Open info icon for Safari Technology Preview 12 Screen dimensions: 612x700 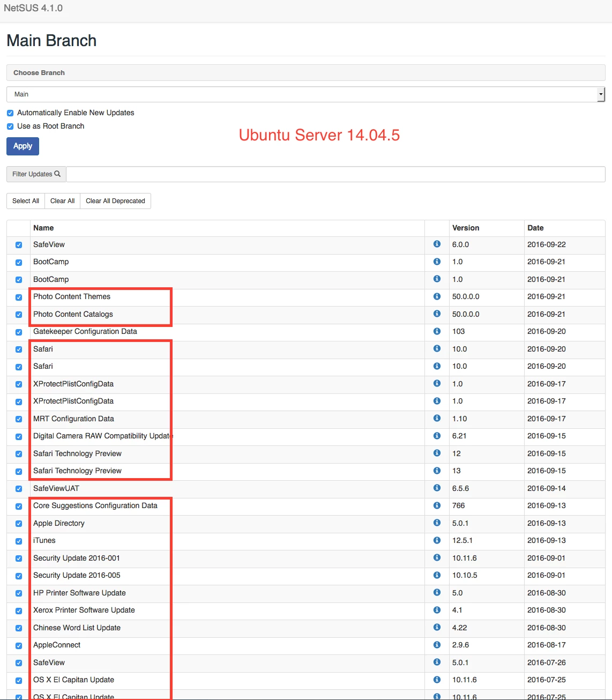click(437, 453)
